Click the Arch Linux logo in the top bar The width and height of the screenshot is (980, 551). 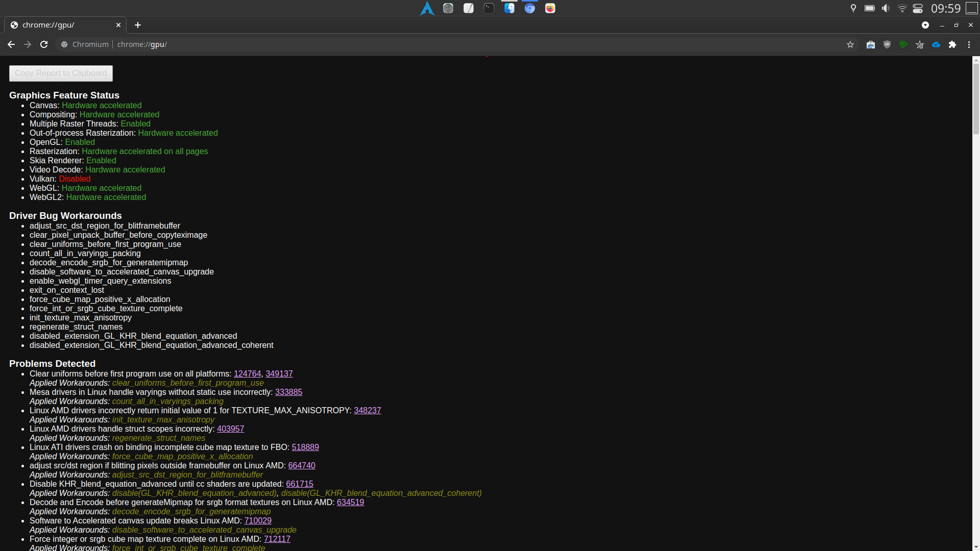click(x=427, y=8)
